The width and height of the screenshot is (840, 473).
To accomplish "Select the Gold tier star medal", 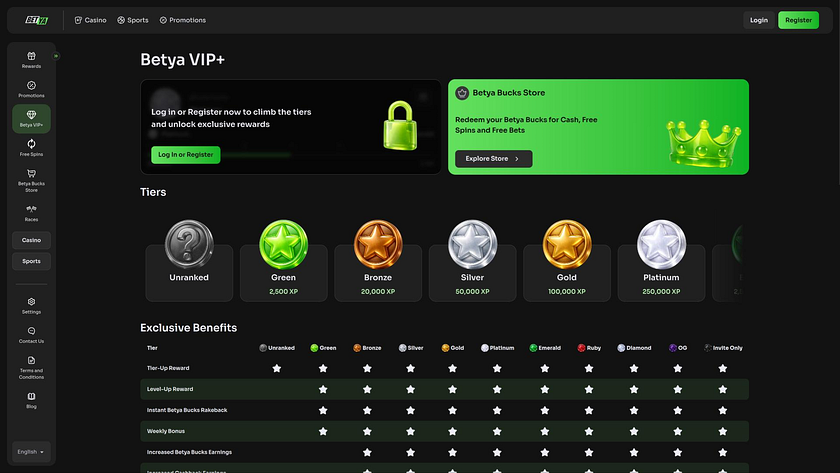I will 567,244.
